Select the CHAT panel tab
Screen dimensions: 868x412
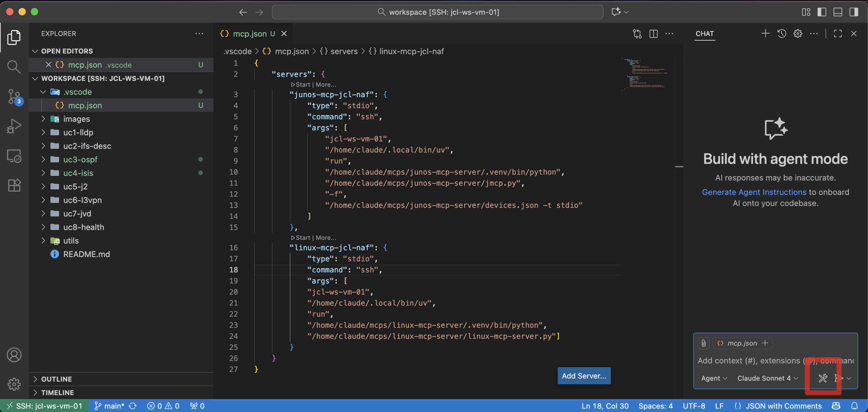[705, 33]
